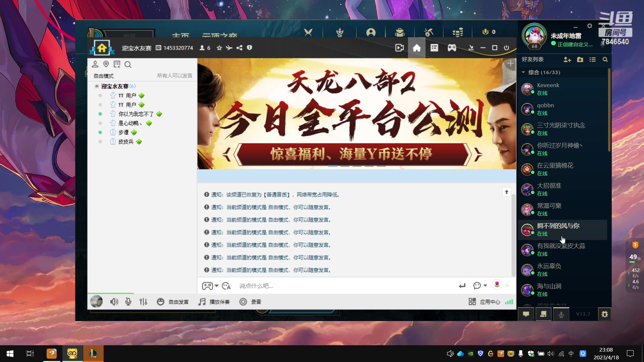Viewport: 644px width, 362px height.
Task: Click add folder icon in friends list header
Action: pyautogui.click(x=580, y=60)
